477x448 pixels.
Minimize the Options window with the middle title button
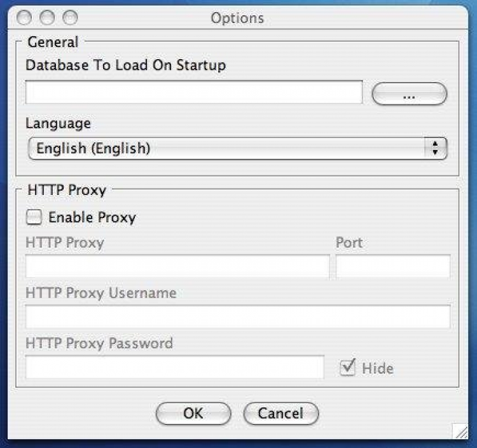pos(47,17)
